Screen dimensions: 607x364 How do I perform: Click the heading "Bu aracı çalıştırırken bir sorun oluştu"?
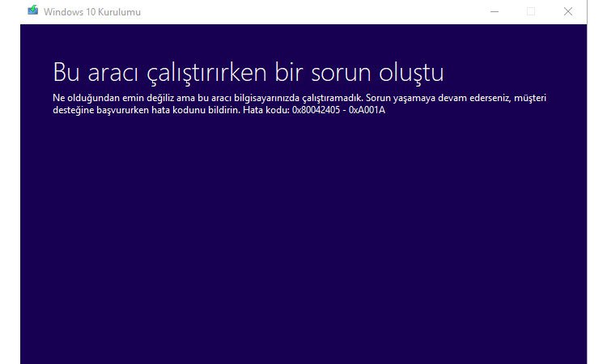tap(248, 71)
